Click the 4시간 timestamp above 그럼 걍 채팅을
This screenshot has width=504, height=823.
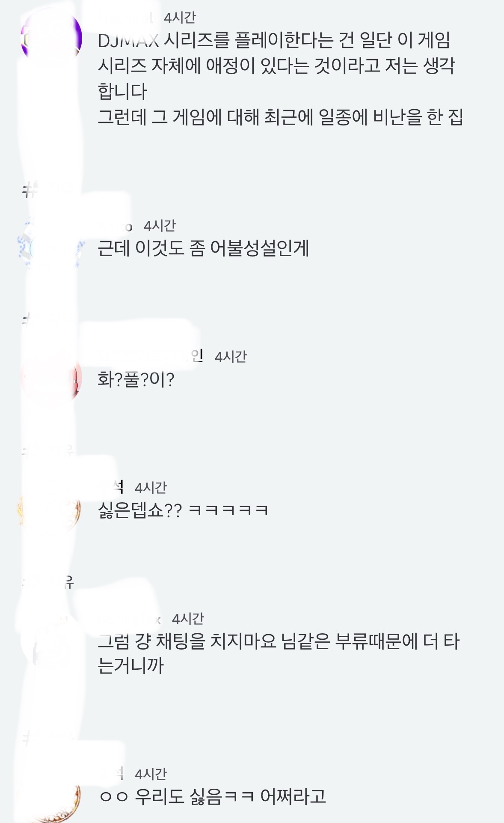click(x=188, y=619)
